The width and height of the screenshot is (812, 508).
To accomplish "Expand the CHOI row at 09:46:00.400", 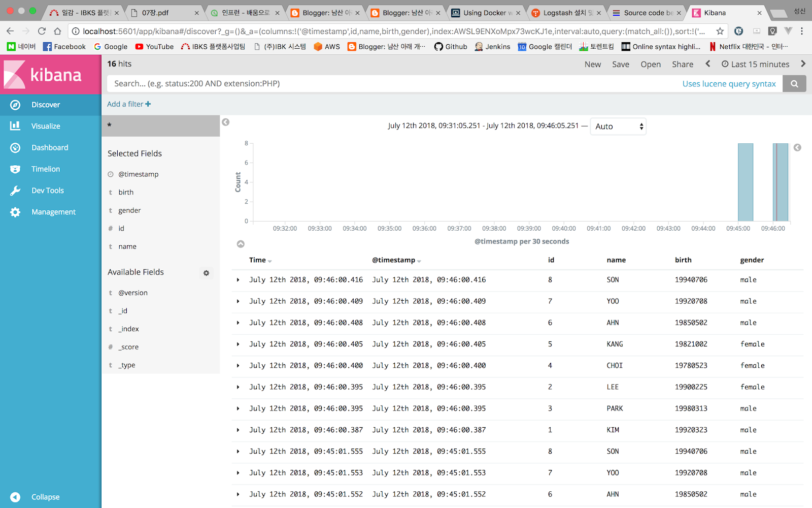I will point(238,365).
